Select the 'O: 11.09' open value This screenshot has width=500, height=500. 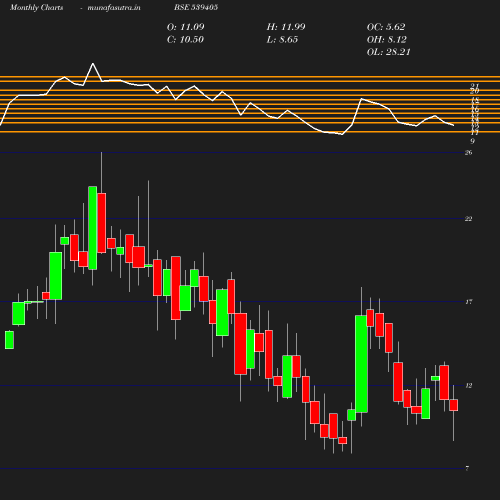tap(185, 27)
